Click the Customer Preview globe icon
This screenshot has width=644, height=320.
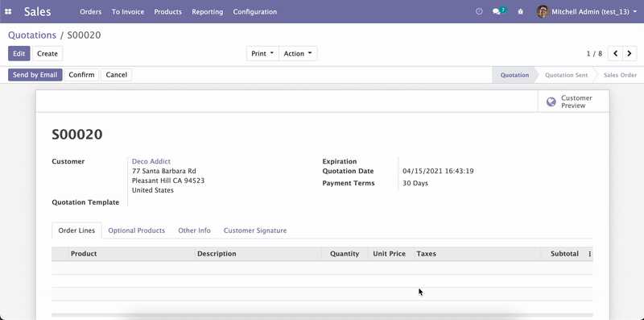tap(551, 102)
